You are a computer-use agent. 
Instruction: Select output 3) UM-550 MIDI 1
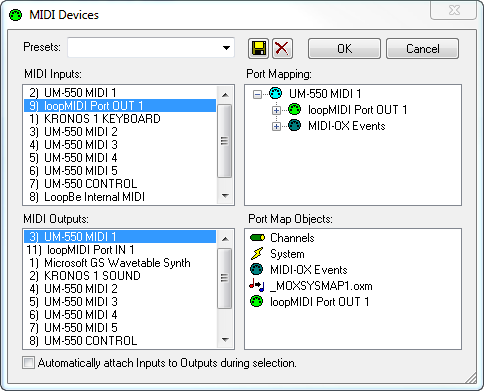point(120,237)
